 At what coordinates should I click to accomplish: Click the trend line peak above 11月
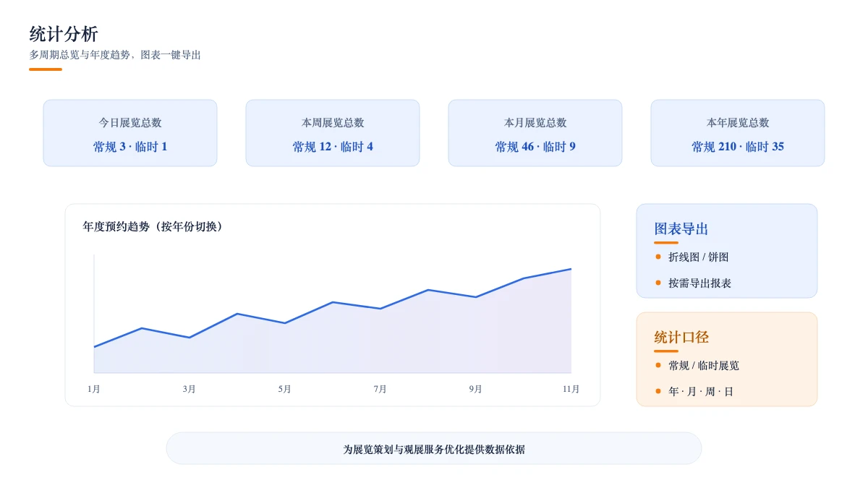[571, 269]
